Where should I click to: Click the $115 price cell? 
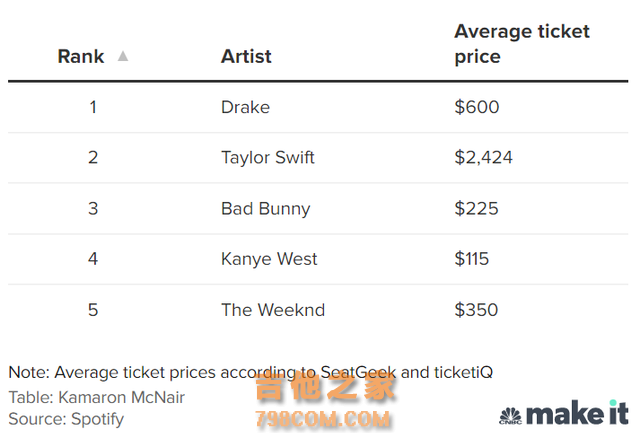[x=471, y=259]
